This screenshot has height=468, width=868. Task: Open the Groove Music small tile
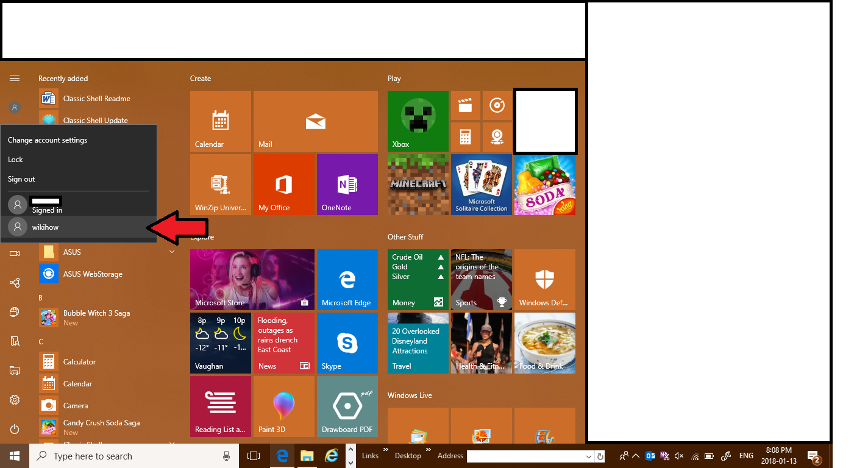pyautogui.click(x=497, y=106)
